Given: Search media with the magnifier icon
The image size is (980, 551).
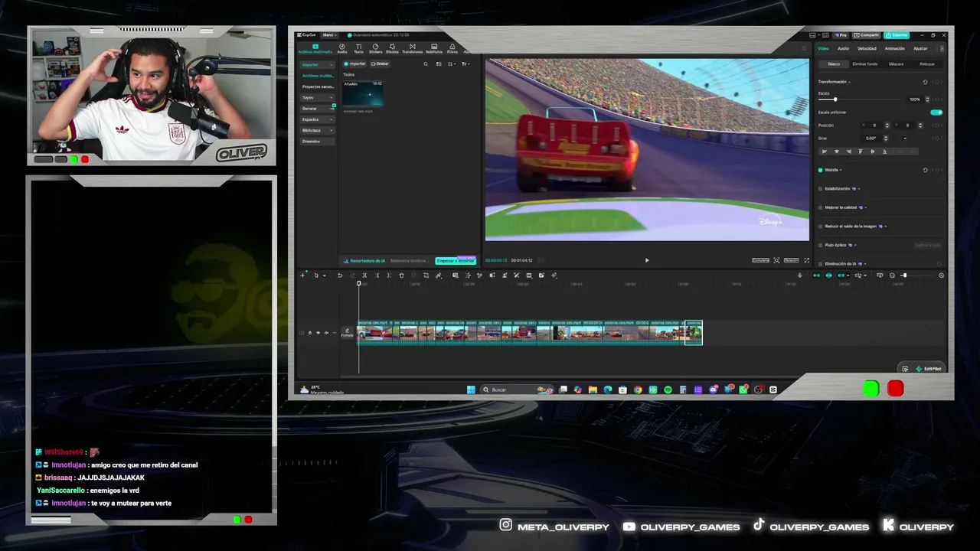Looking at the screenshot, I should 426,64.
